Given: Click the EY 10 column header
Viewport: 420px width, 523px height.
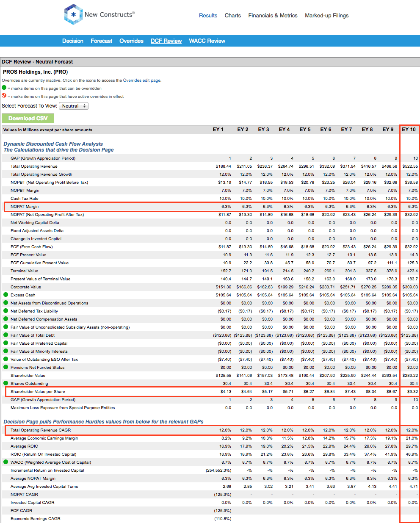Looking at the screenshot, I should pos(409,130).
